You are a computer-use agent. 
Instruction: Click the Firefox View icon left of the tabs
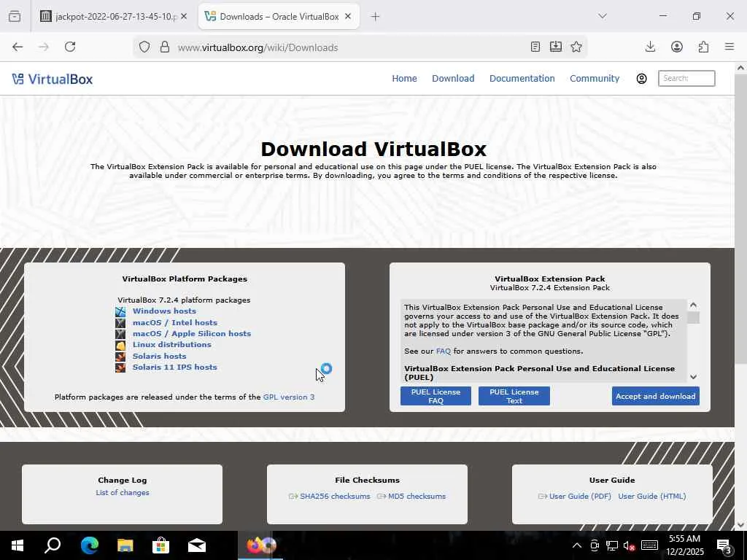[x=15, y=16]
